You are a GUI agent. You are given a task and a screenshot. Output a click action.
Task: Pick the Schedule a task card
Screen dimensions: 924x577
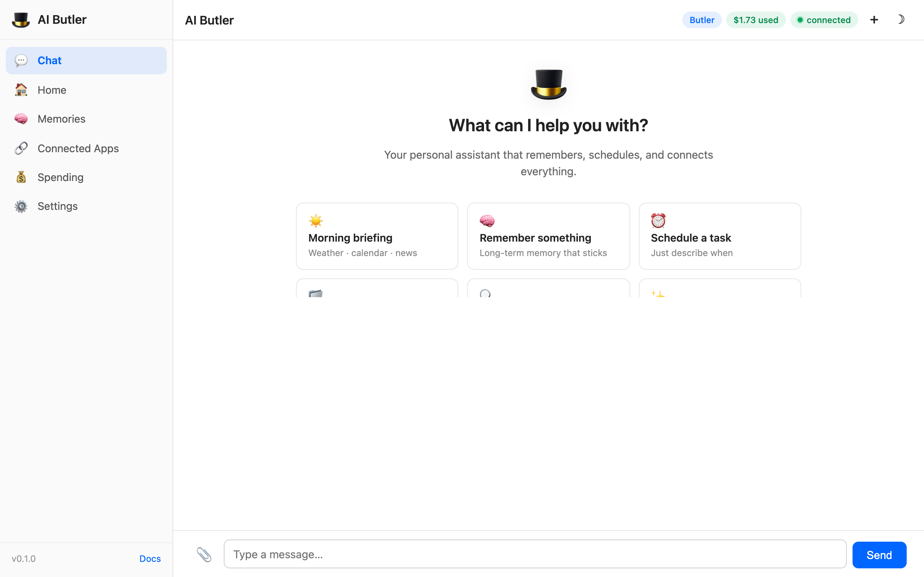(719, 236)
